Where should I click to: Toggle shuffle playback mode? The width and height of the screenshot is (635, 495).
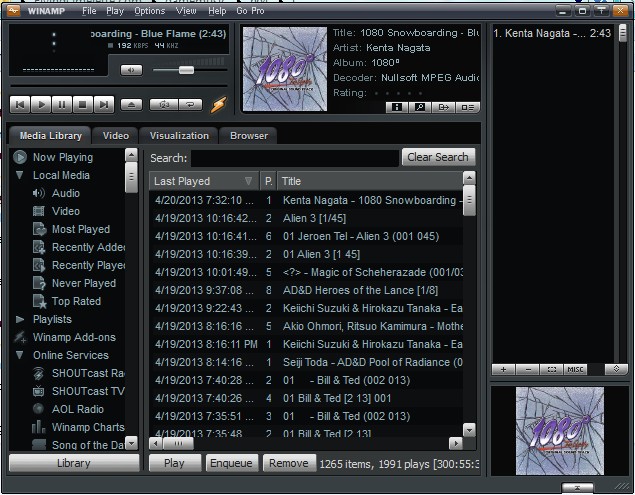coord(164,105)
